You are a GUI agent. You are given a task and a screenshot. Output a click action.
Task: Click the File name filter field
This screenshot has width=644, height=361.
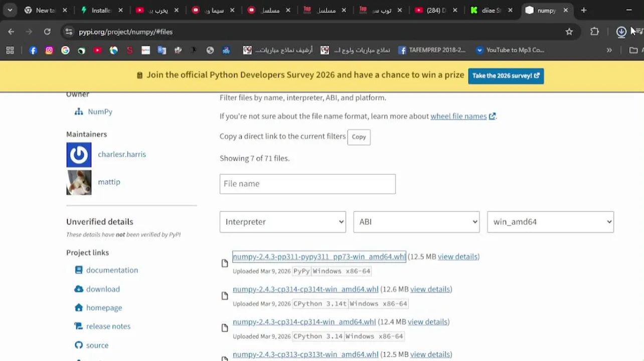coord(307,184)
